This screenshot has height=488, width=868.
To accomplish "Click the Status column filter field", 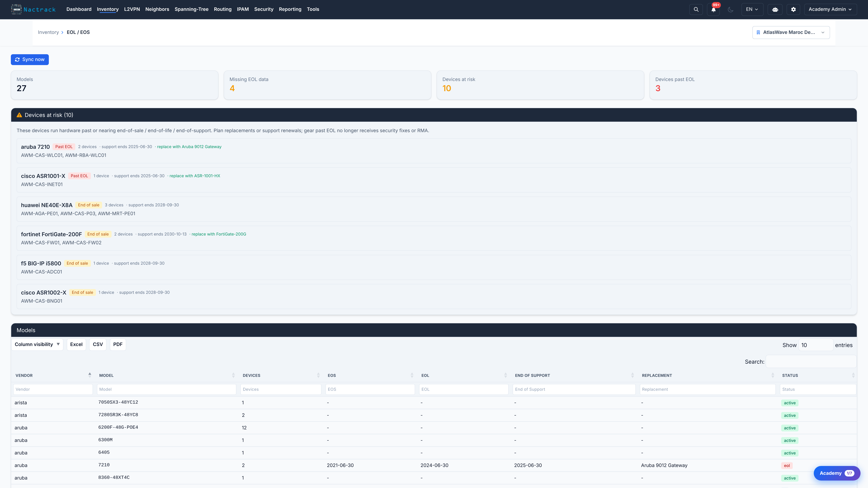I will 818,389.
